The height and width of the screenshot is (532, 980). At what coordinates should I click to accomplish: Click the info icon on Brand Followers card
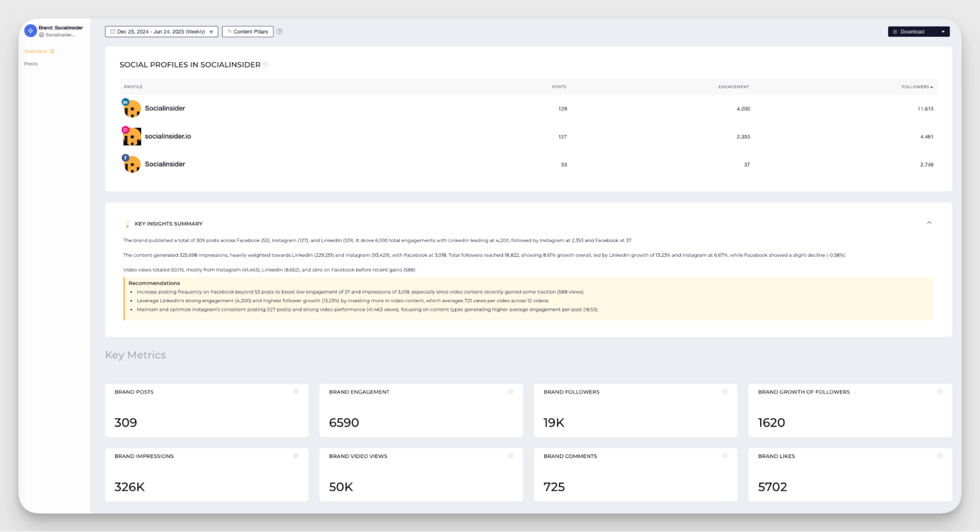pyautogui.click(x=725, y=391)
